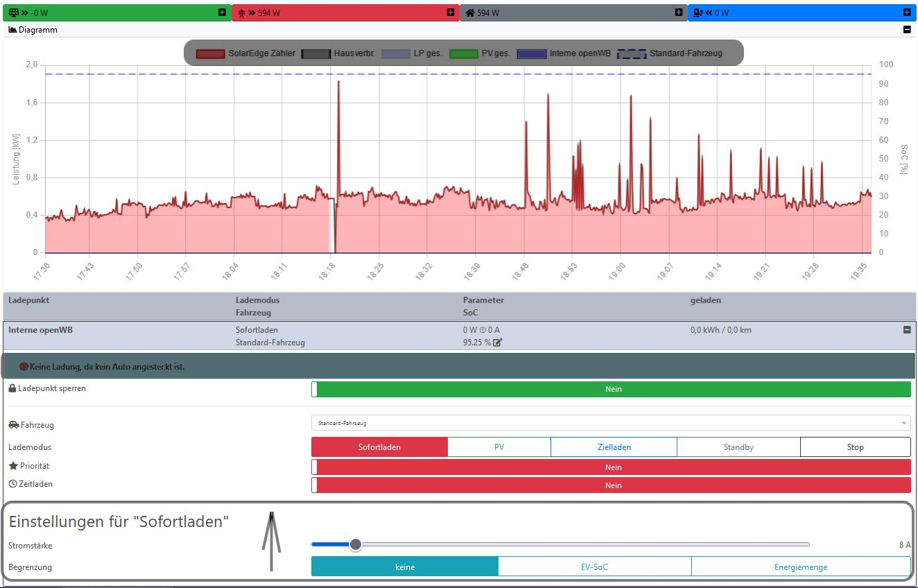Edit the SoC value via the pencil icon
Image resolution: width=918 pixels, height=588 pixels.
coord(497,343)
